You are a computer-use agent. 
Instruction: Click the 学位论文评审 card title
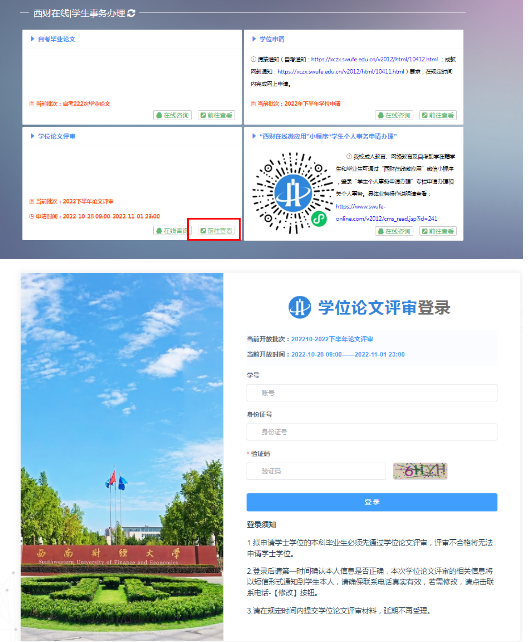click(x=56, y=136)
